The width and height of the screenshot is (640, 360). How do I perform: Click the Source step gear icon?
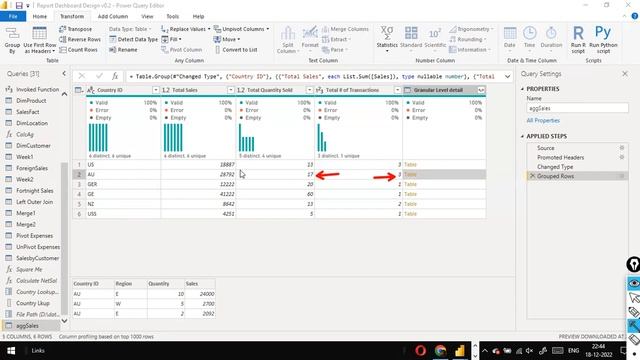tap(622, 148)
